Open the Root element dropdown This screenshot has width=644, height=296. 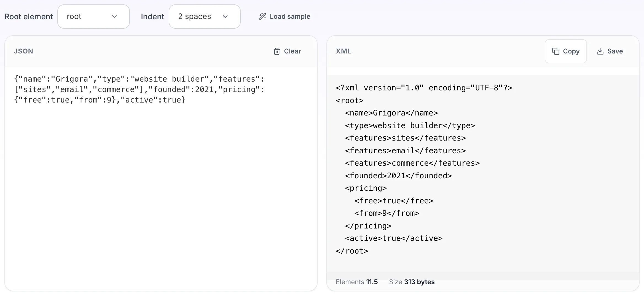coord(93,17)
